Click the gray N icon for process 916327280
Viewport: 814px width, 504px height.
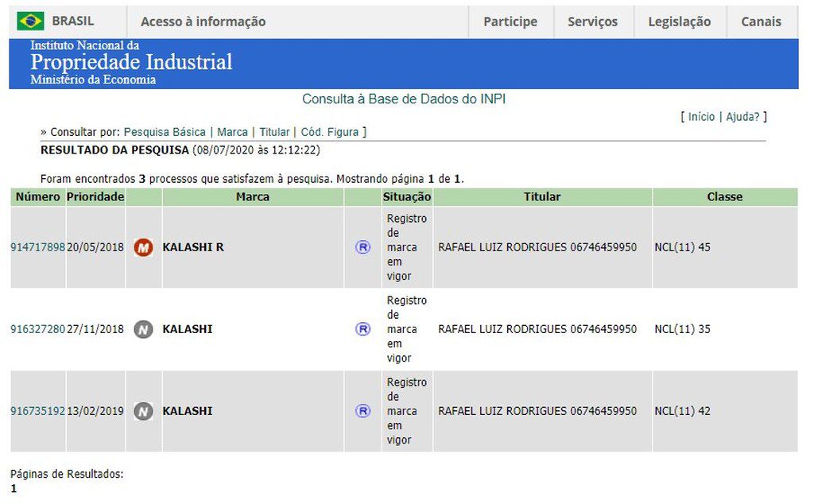(x=143, y=329)
